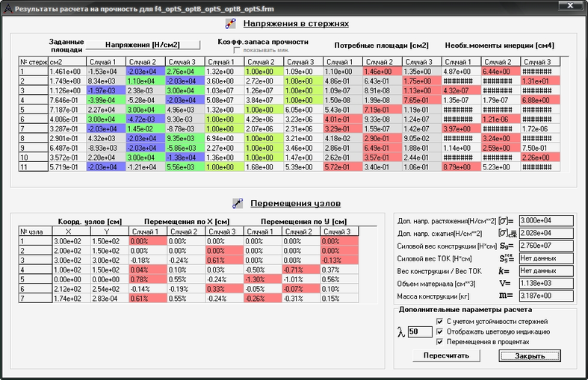Click the red inertia cell 6.44e+00
The width and height of the screenshot is (588, 380).
(501, 72)
